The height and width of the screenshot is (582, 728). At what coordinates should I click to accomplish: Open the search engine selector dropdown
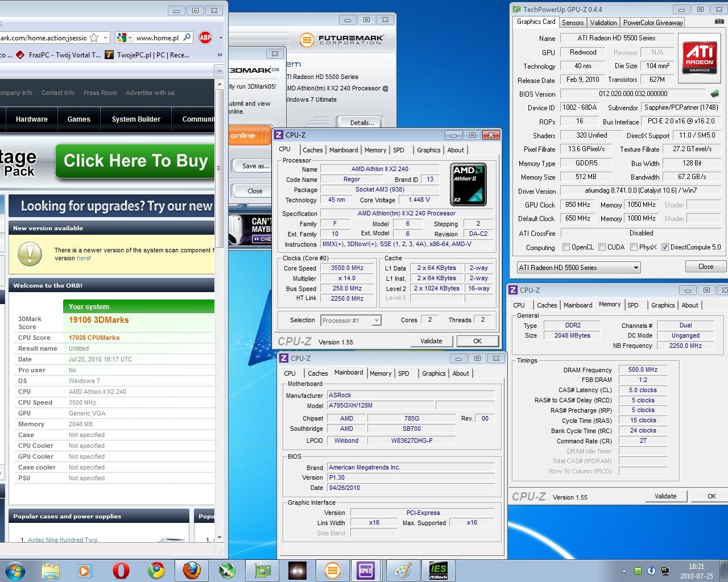123,38
